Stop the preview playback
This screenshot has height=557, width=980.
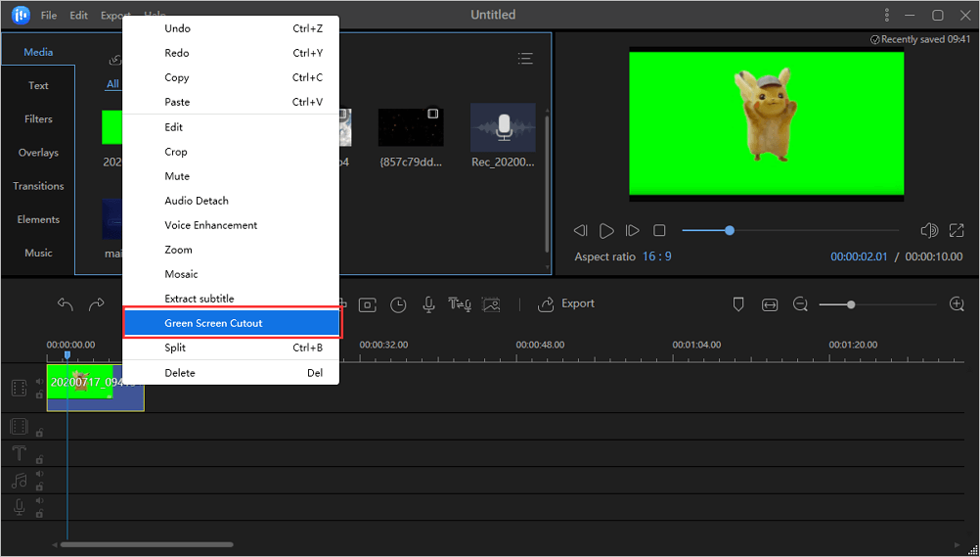coord(659,231)
